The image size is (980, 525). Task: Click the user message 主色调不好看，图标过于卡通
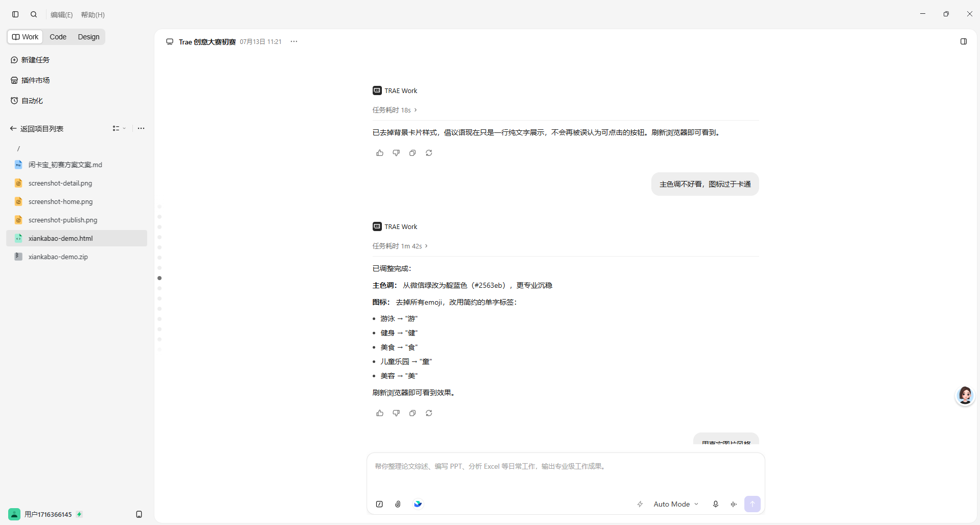tap(705, 184)
